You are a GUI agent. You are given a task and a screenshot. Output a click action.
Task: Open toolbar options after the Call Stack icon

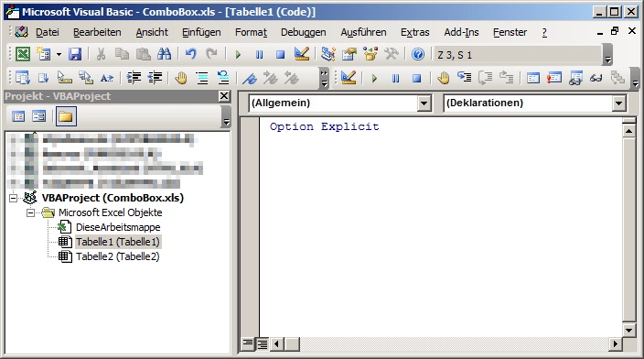[635, 78]
